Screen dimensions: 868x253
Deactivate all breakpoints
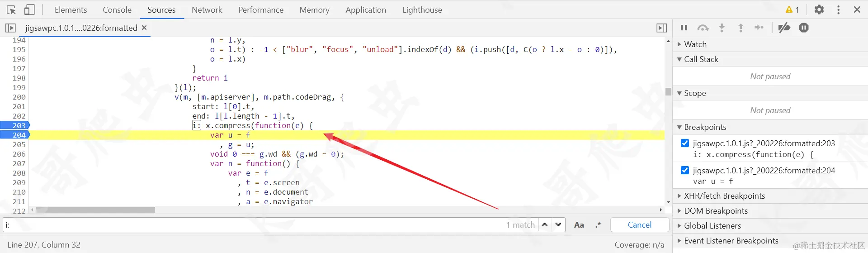(x=784, y=28)
